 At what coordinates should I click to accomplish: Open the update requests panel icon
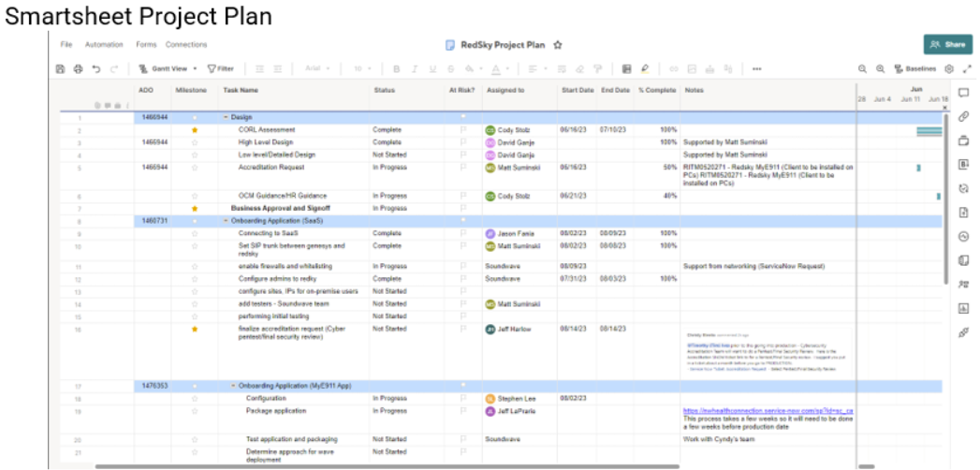pyautogui.click(x=963, y=189)
